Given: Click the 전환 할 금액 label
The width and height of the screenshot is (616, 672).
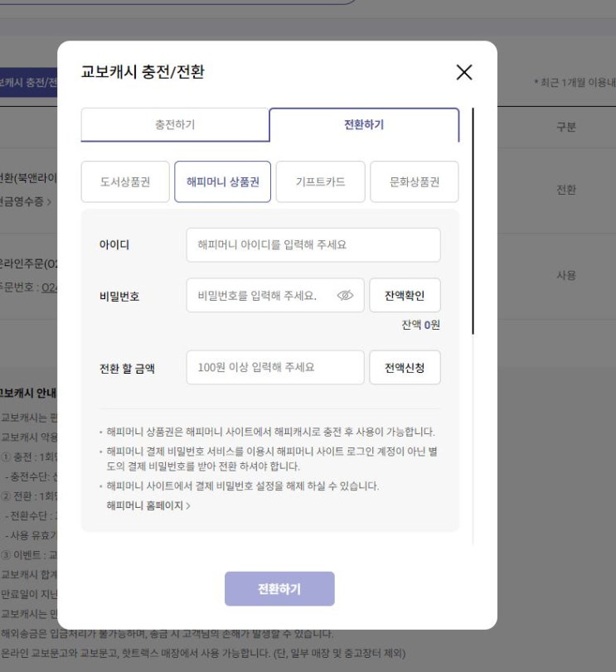Looking at the screenshot, I should [127, 369].
